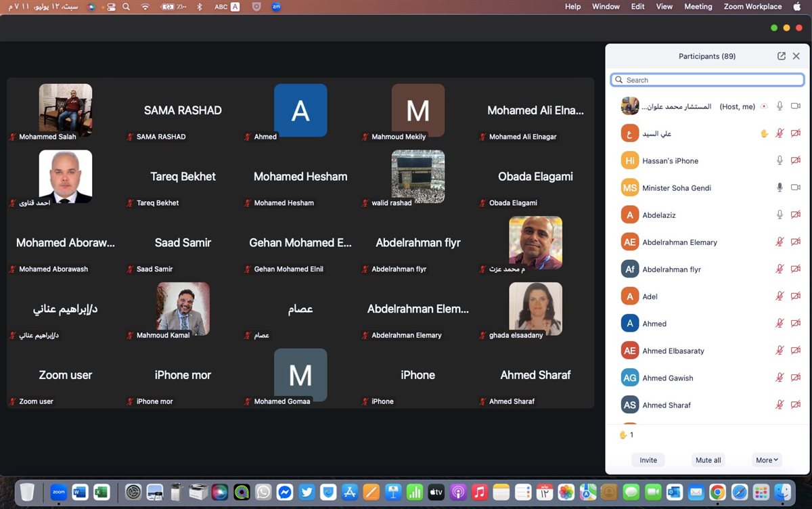Viewport: 812px width, 509px height.
Task: Open Spotlight search in menu bar
Action: pos(127,7)
